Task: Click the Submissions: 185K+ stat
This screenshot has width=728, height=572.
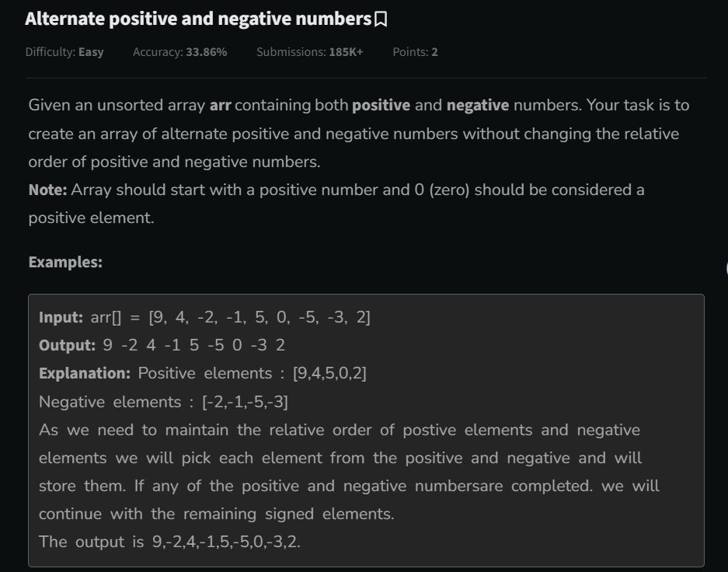Action: (310, 51)
